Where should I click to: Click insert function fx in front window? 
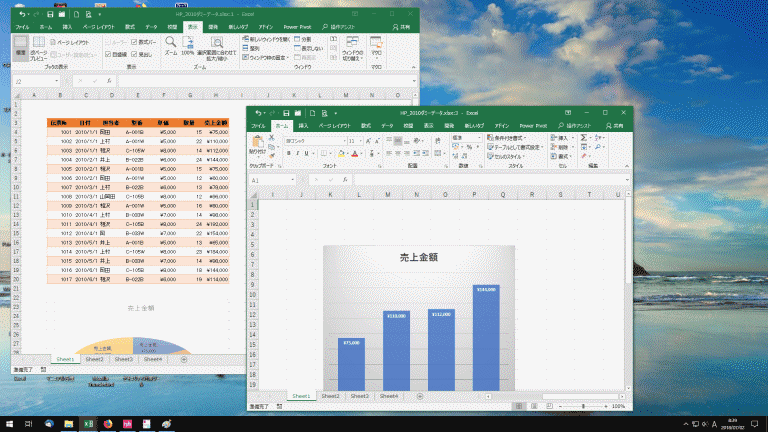click(345, 180)
